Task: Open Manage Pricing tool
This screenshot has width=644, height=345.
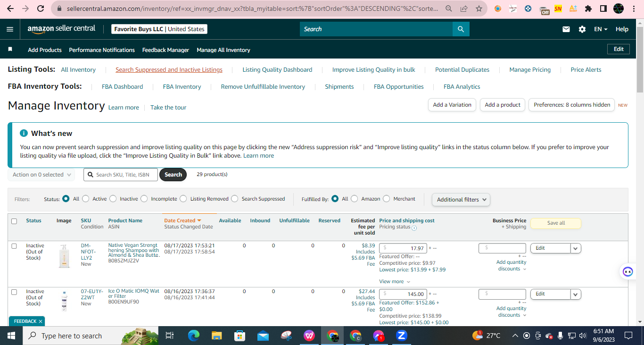Action: 530,70
